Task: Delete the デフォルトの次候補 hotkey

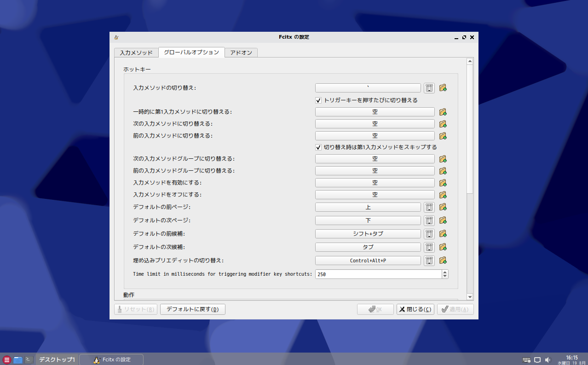Action: tap(429, 247)
